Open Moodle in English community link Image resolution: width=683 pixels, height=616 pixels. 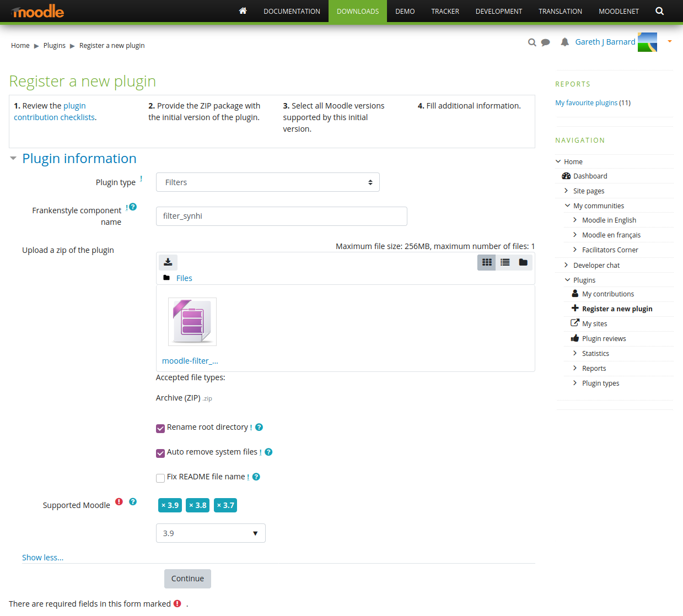click(609, 220)
